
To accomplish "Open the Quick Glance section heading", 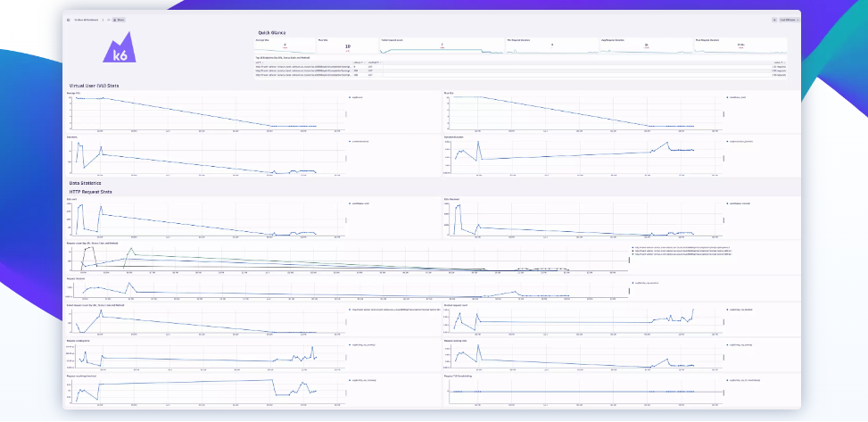I will click(272, 33).
